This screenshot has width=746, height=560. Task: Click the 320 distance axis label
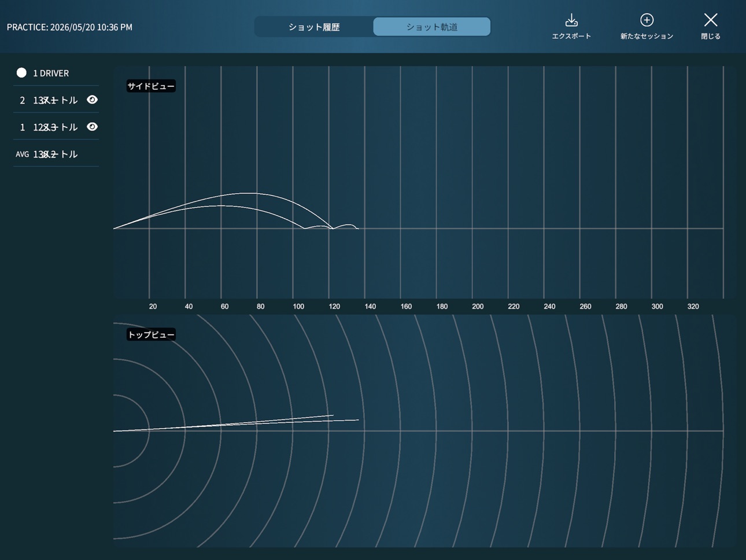pyautogui.click(x=693, y=307)
